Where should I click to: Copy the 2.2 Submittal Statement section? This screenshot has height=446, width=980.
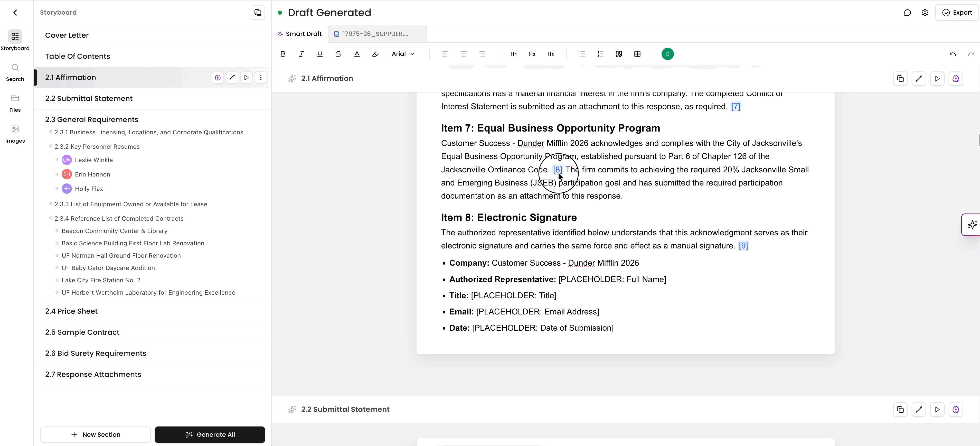[x=900, y=410]
